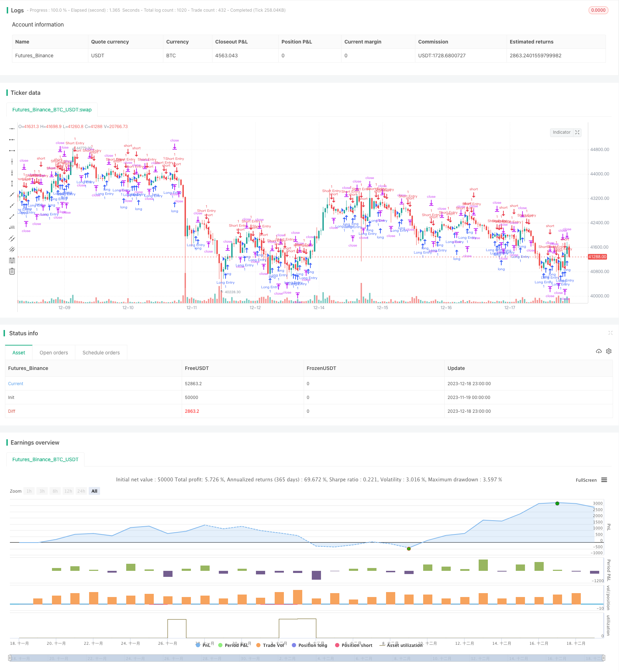Select the All zoom range button

click(x=94, y=491)
